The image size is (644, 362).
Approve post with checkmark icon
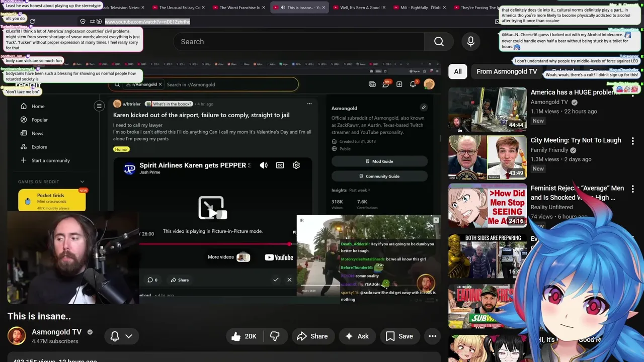(x=276, y=280)
